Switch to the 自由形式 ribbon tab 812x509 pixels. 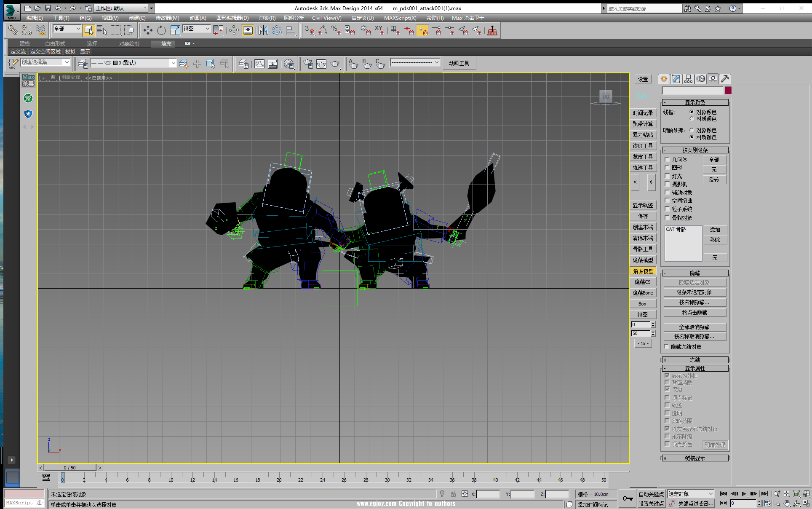coord(55,44)
